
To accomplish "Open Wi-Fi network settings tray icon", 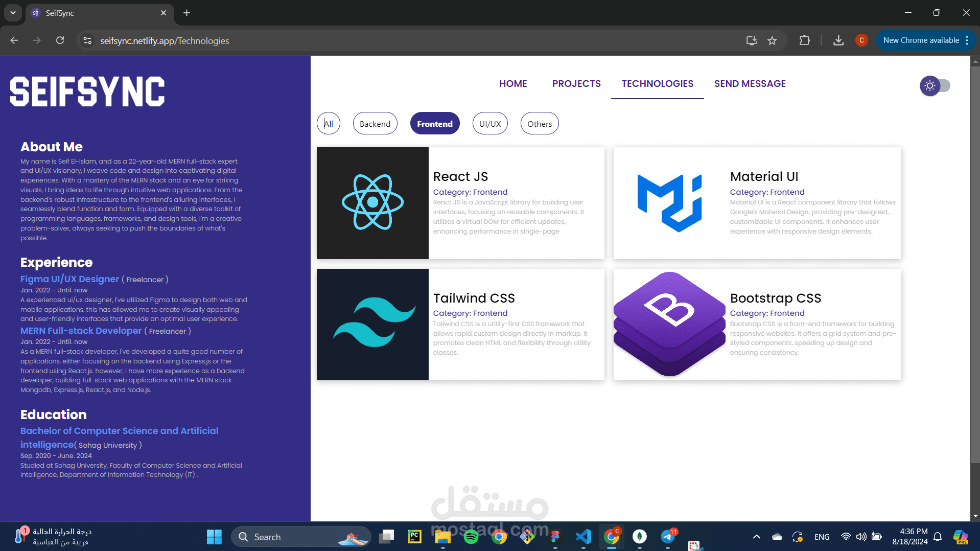I will point(846,537).
